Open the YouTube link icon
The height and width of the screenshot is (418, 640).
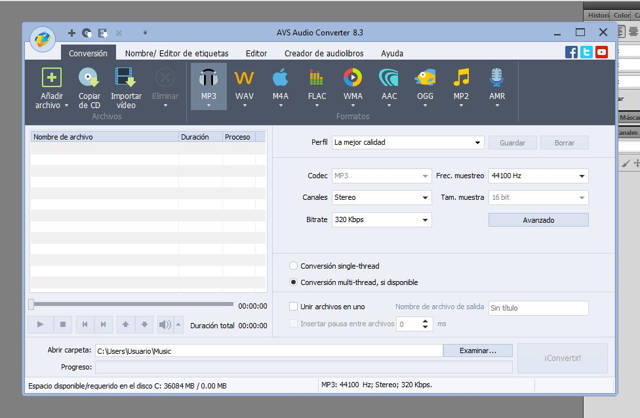tap(601, 52)
